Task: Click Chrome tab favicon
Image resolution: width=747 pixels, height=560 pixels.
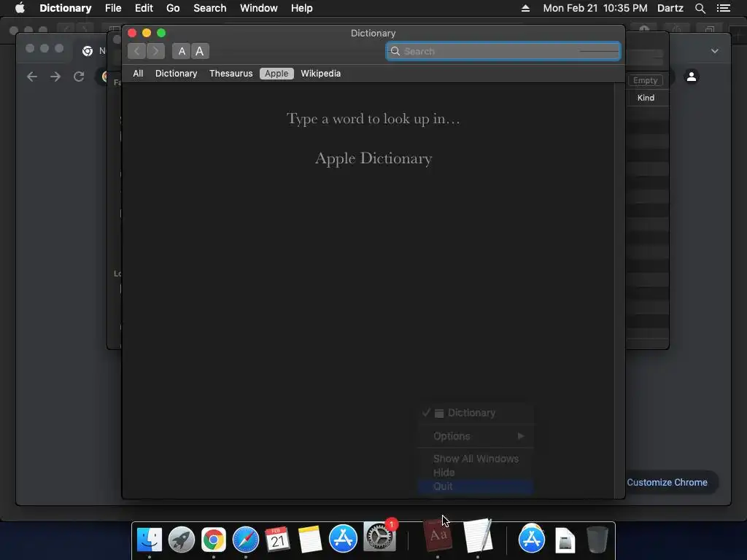Action: (x=88, y=51)
